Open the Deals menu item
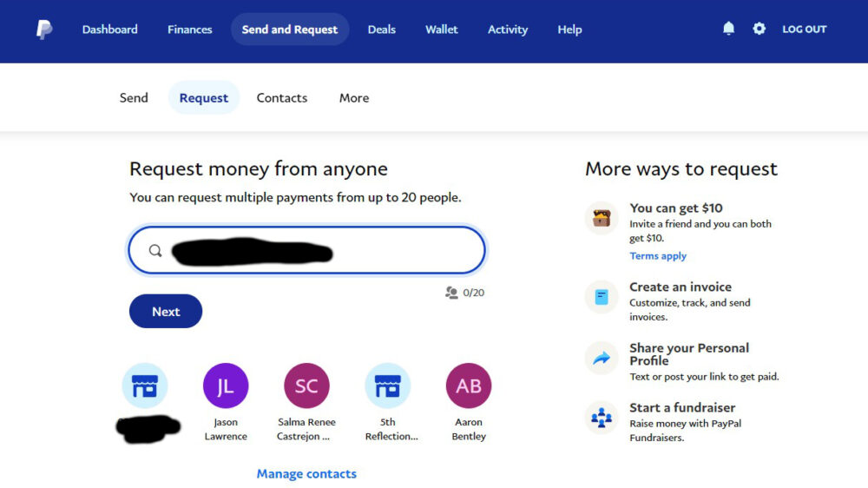Image resolution: width=868 pixels, height=488 pixels. (x=381, y=30)
